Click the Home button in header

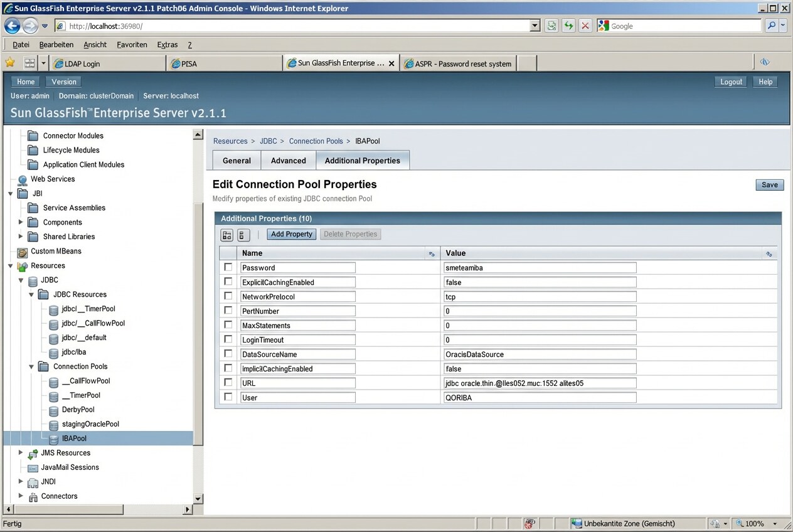click(26, 82)
